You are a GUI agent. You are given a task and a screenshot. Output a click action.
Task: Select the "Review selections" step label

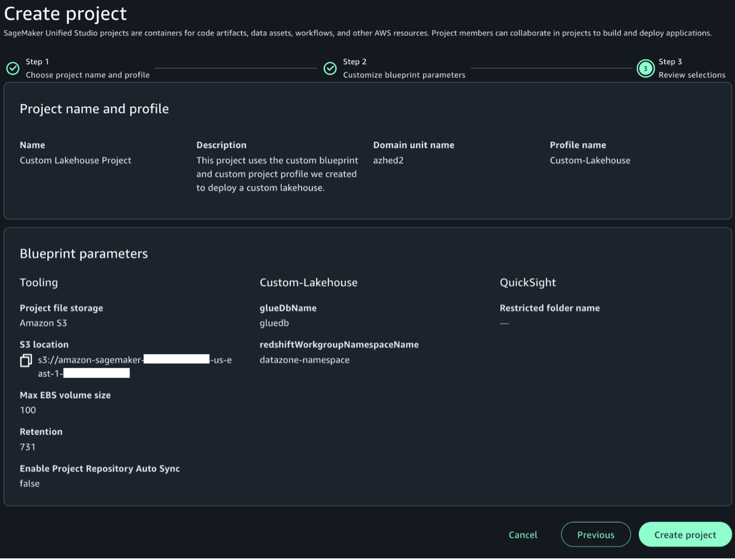(692, 75)
